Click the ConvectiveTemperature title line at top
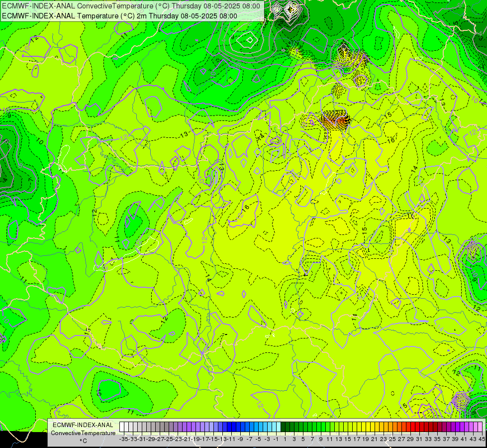The height and width of the screenshot is (448, 487). pyautogui.click(x=131, y=6)
